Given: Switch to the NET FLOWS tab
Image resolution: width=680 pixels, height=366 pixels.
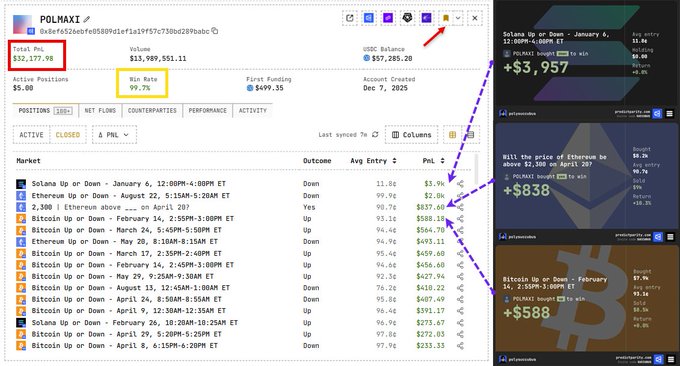Looking at the screenshot, I should [100, 111].
